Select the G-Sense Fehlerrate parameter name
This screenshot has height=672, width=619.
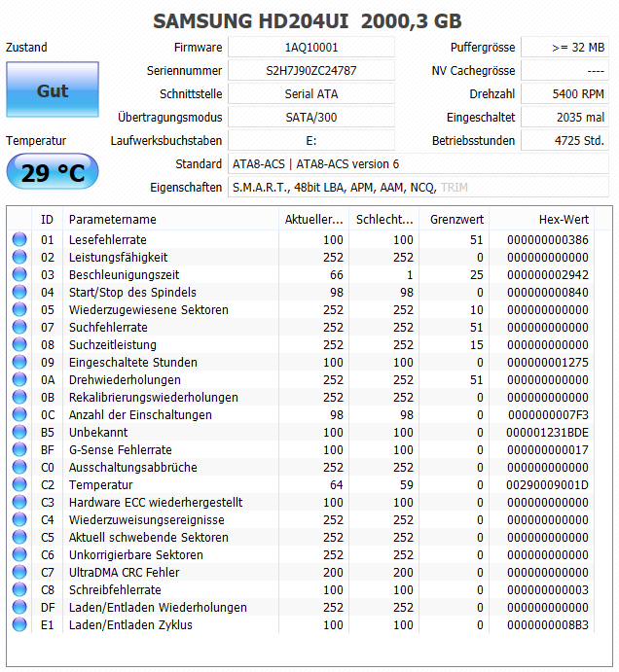coord(120,449)
